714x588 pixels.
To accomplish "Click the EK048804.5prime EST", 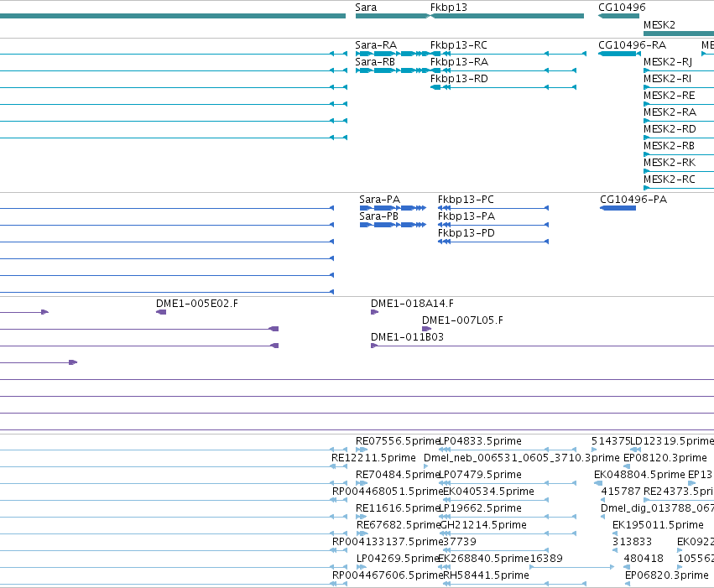I will (x=598, y=483).
